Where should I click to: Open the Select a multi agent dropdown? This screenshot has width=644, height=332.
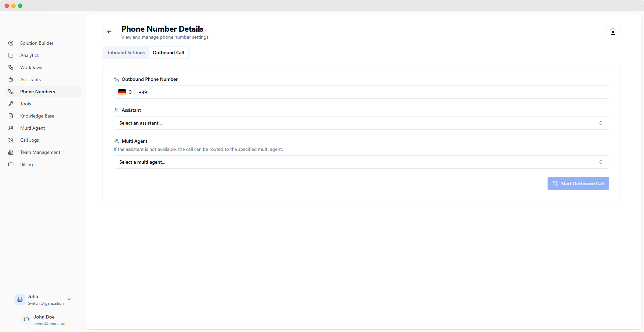pos(361,162)
